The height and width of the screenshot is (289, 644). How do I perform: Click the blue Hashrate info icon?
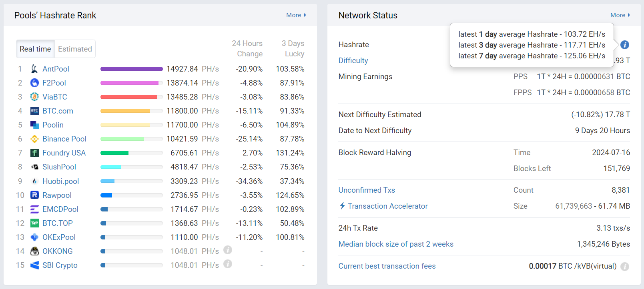pyautogui.click(x=625, y=45)
